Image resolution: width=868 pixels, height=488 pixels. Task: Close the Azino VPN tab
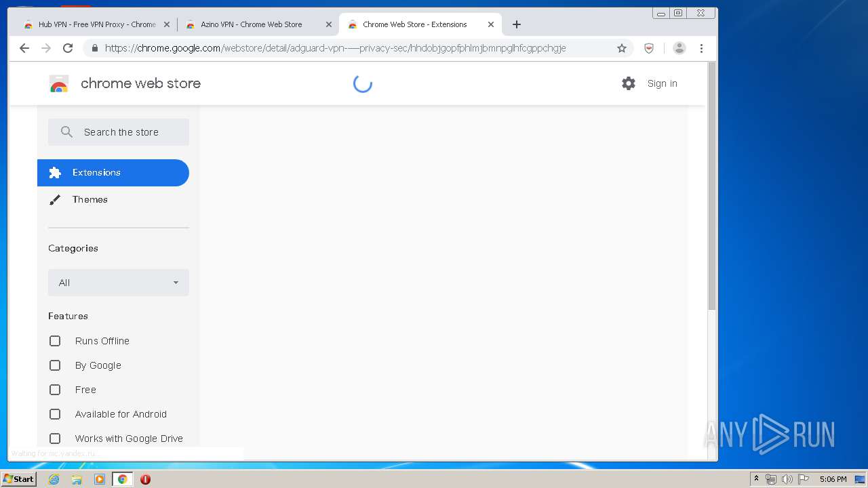point(329,24)
